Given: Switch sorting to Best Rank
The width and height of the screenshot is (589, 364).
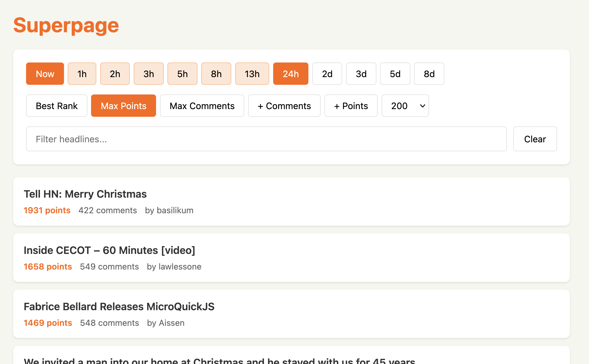Looking at the screenshot, I should 57,106.
